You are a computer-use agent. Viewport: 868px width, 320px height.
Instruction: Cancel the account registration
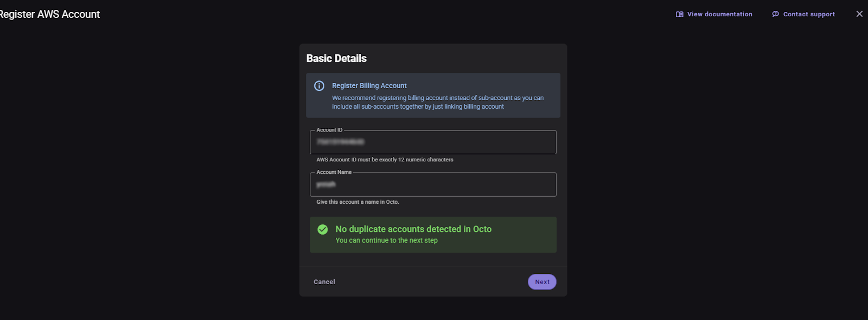pyautogui.click(x=324, y=281)
